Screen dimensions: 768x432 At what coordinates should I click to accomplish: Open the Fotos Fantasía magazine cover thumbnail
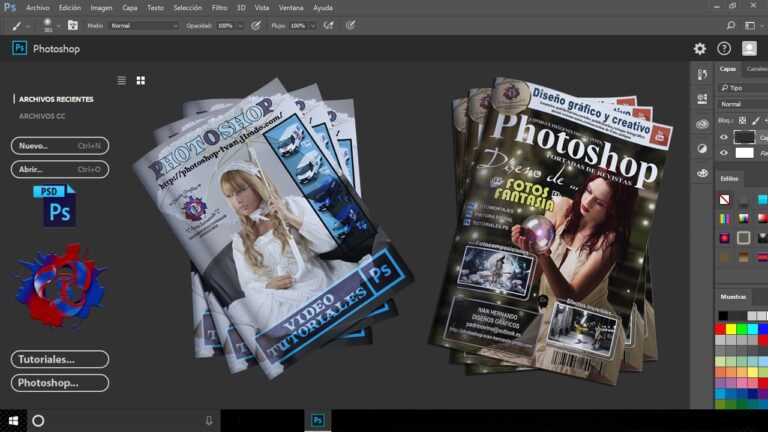tap(549, 230)
